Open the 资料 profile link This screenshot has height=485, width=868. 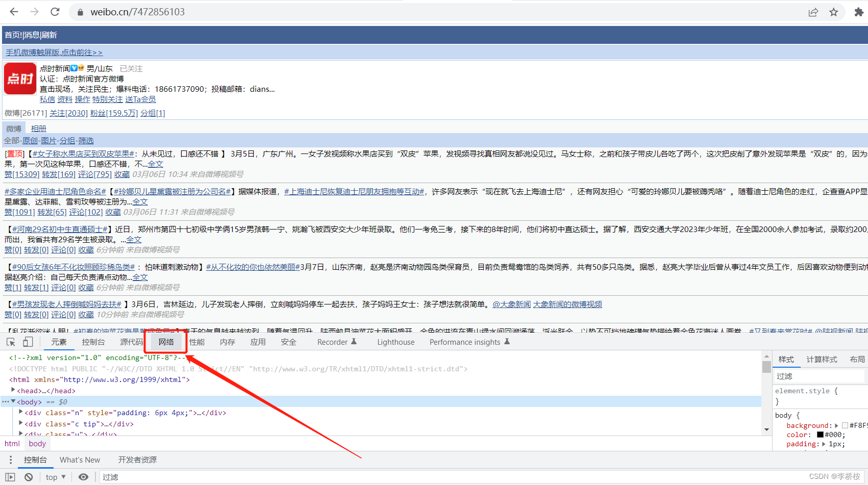(x=65, y=99)
